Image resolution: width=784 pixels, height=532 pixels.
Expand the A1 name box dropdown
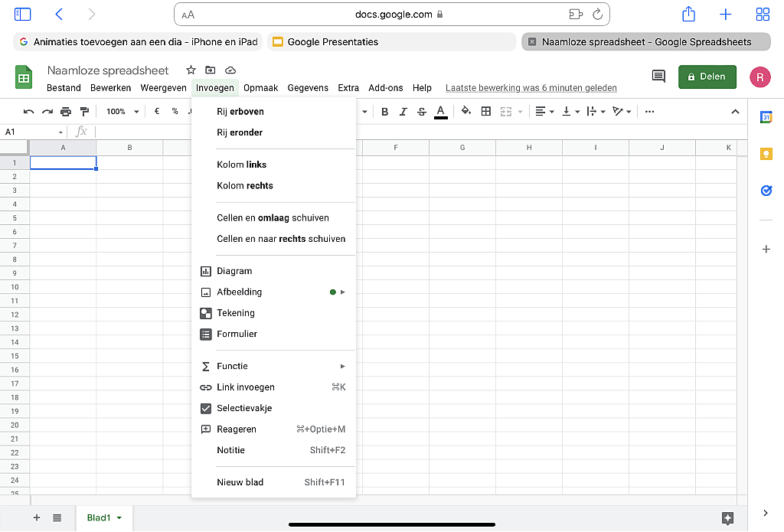pos(60,132)
